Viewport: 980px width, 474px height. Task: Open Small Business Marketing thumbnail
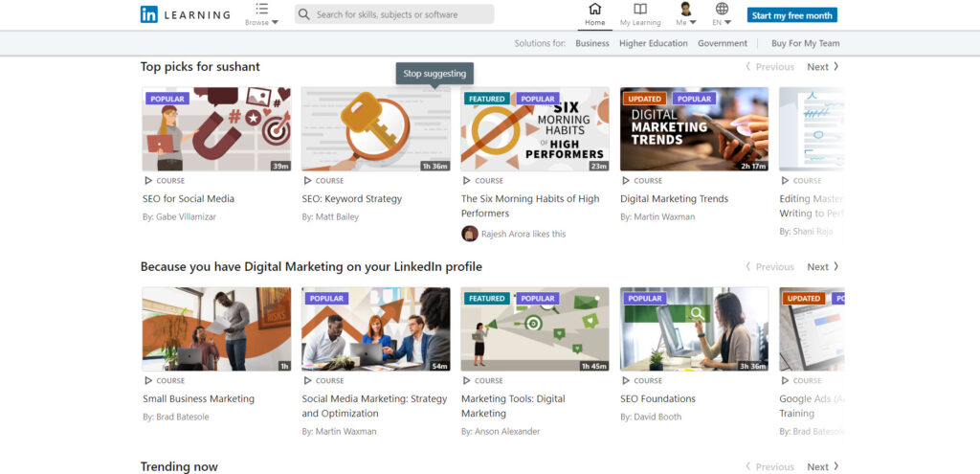tap(216, 328)
